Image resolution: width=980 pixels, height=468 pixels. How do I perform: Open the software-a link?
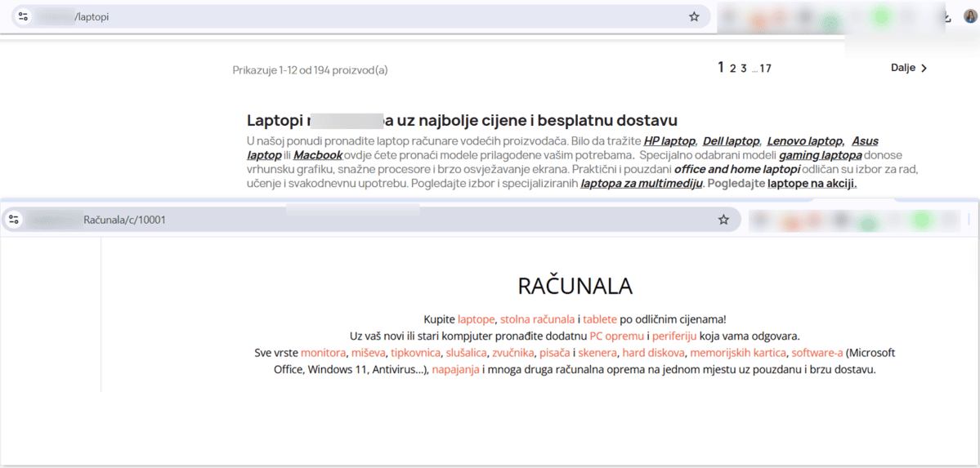(817, 352)
